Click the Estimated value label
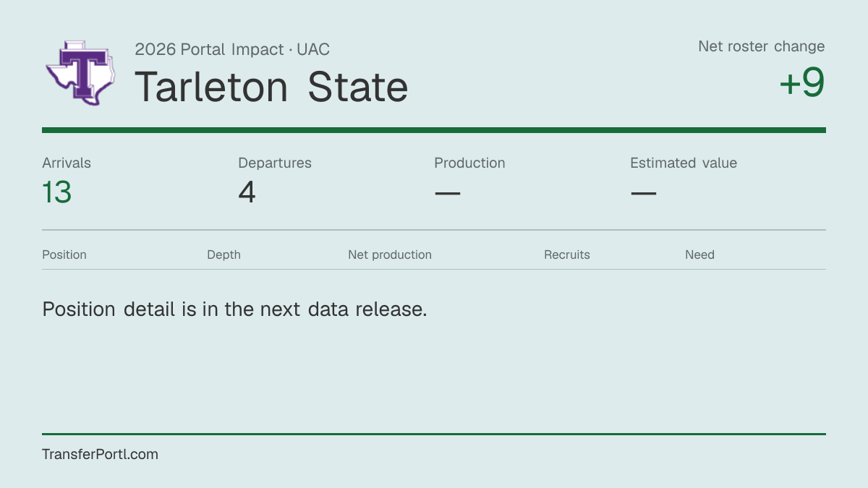This screenshot has width=868, height=488. coord(684,163)
